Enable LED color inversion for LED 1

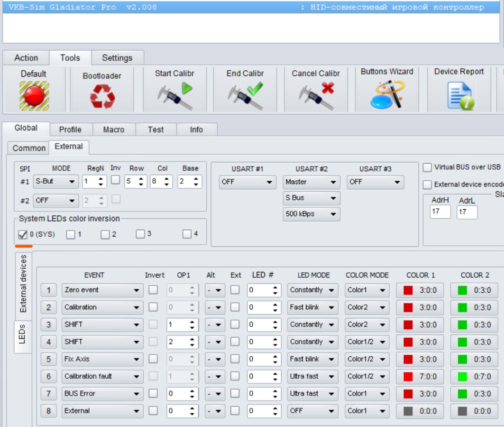pos(70,234)
